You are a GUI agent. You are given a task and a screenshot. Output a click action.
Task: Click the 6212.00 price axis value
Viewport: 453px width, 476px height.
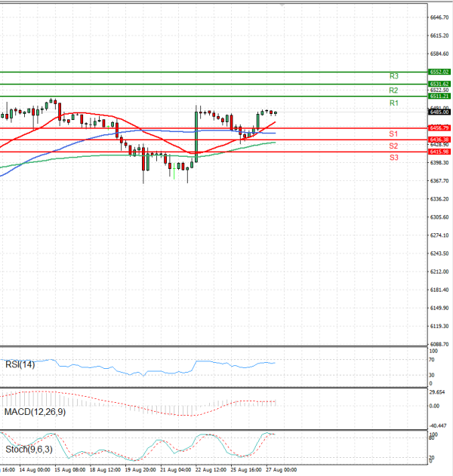pyautogui.click(x=439, y=272)
